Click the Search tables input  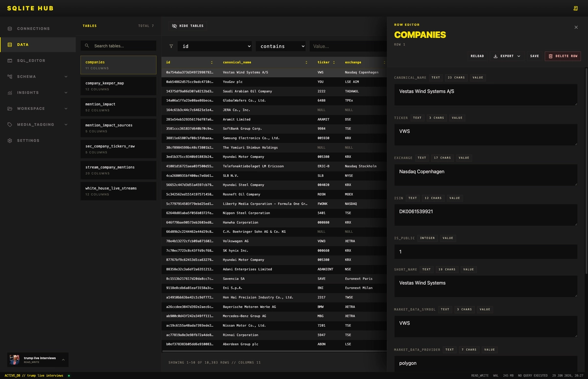pyautogui.click(x=118, y=46)
